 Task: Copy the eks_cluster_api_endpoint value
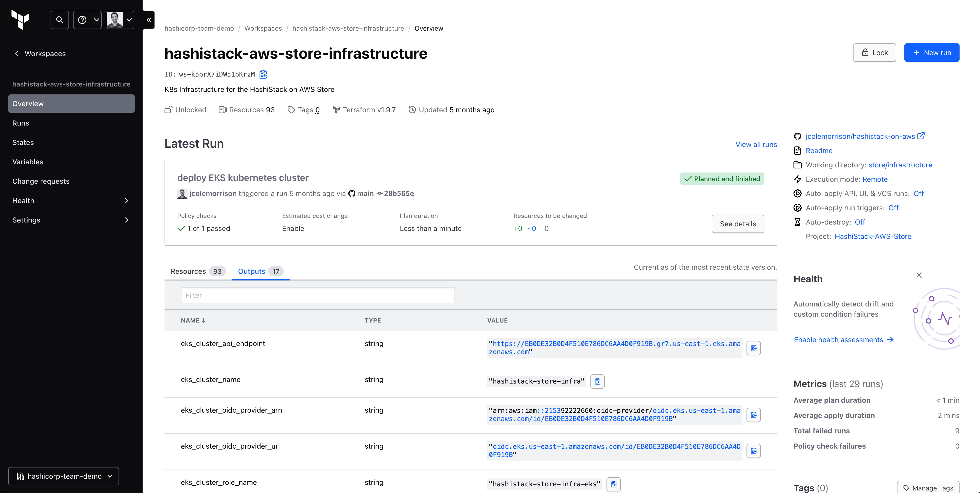coord(753,348)
